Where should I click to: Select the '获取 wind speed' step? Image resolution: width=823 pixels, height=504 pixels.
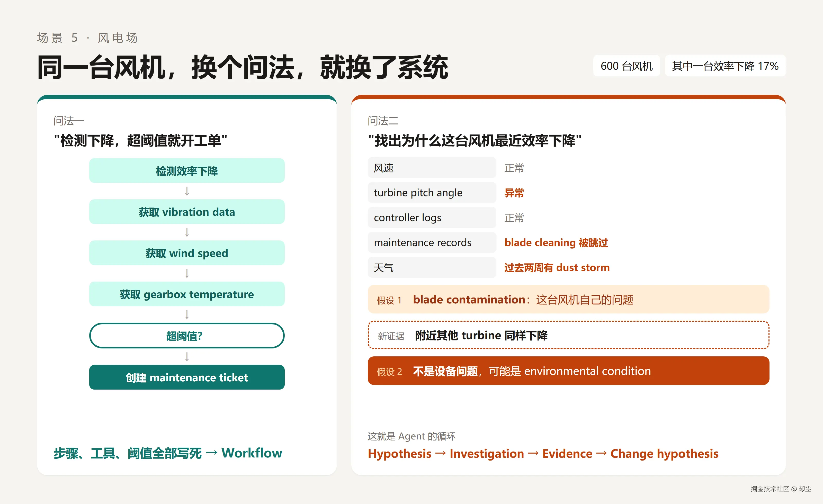point(187,253)
